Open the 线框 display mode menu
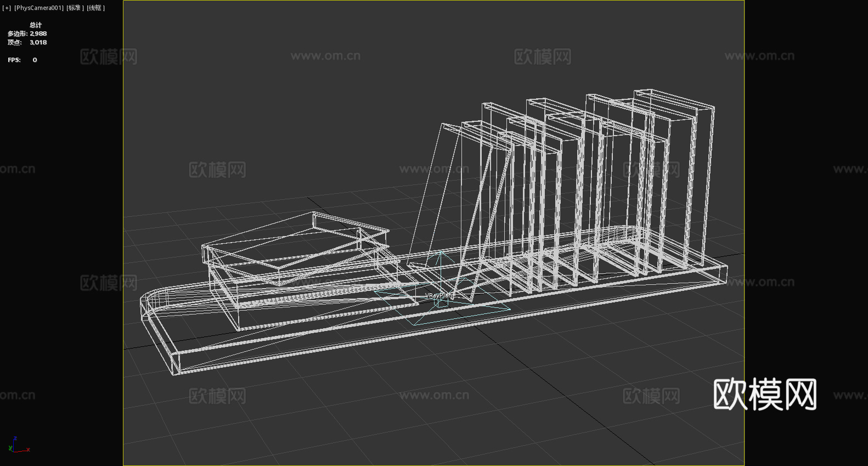The image size is (868, 466). pyautogui.click(x=95, y=8)
